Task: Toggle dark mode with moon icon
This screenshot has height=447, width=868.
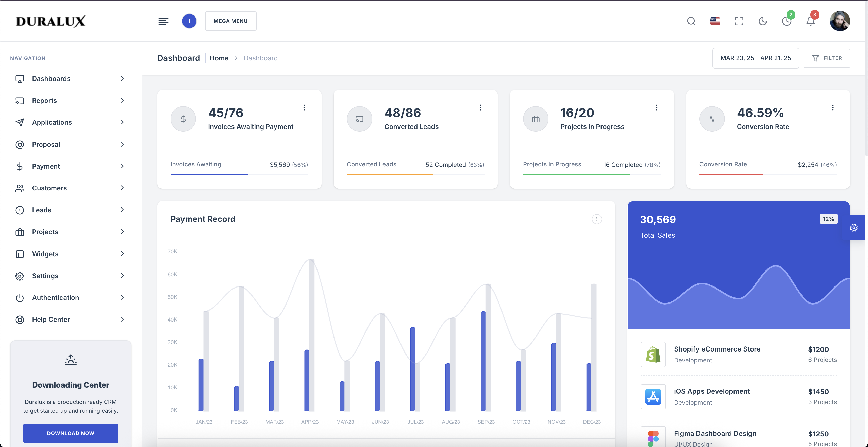Action: 763,21
